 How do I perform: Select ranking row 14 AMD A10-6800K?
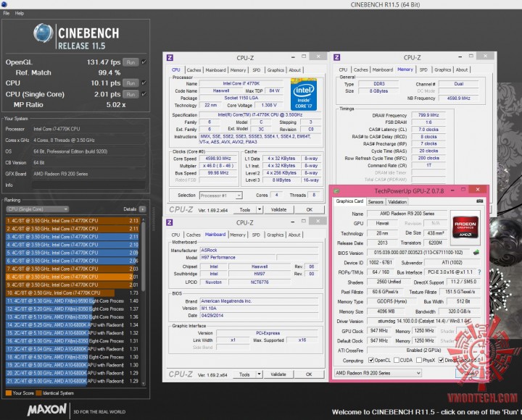pyautogui.click(x=72, y=325)
